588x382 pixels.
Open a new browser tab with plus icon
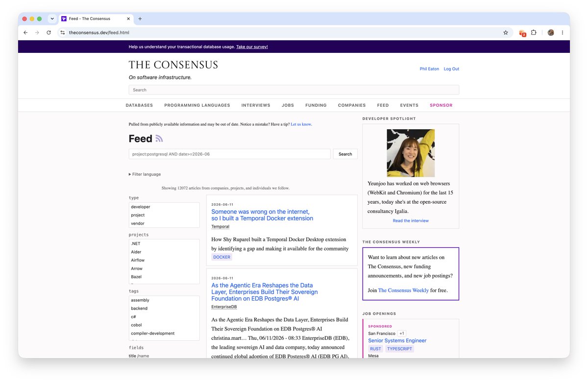140,19
